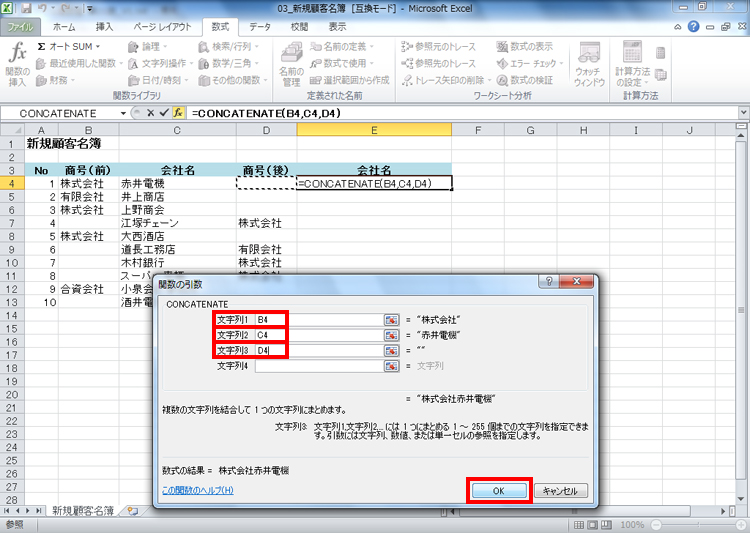Click the insert new worksheet tab icon
The height and width of the screenshot is (533, 750).
point(132,511)
